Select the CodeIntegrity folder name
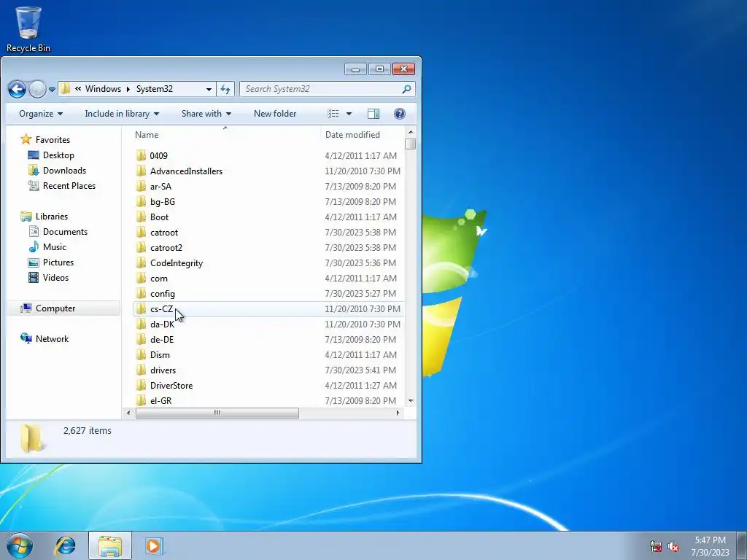The width and height of the screenshot is (747, 560). click(x=177, y=262)
